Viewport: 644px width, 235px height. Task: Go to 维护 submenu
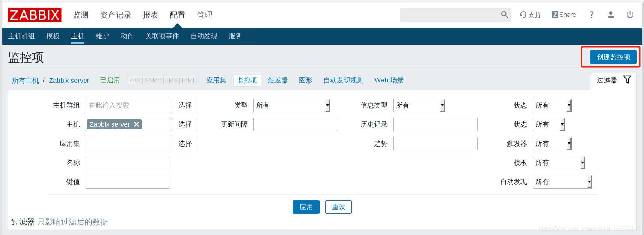click(x=103, y=36)
